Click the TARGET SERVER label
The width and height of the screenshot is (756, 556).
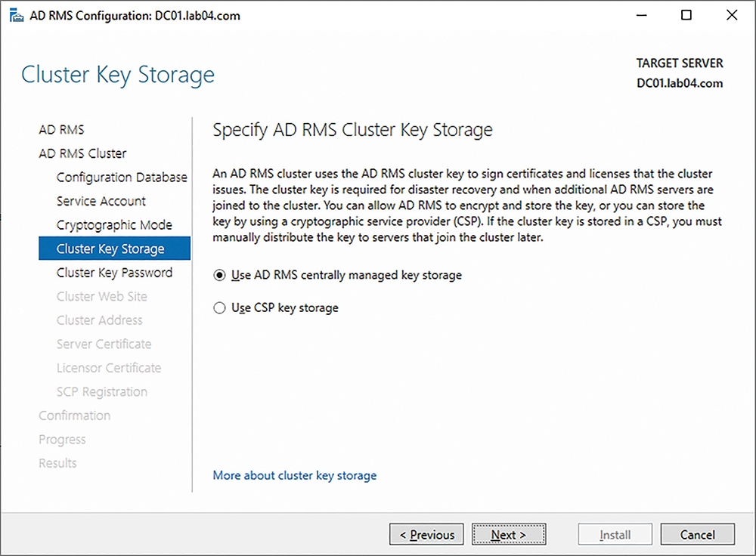pos(680,63)
